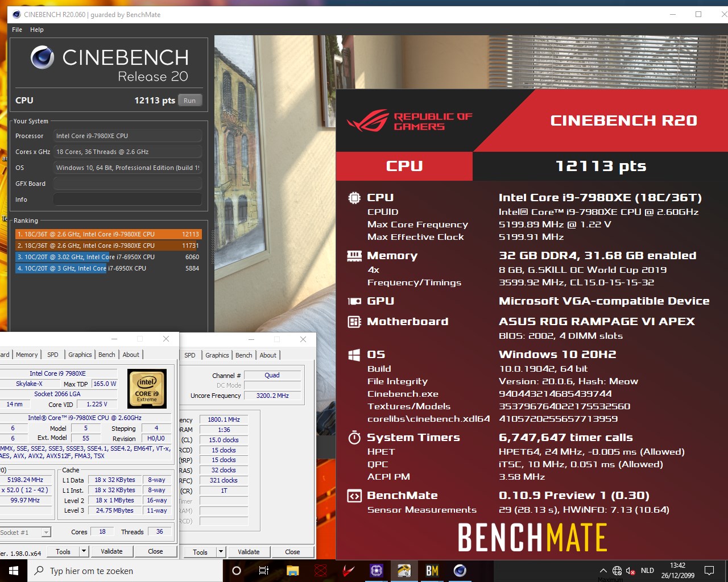Click the taskbar search magnifier
Screen dimensions: 728x582
(x=39, y=571)
